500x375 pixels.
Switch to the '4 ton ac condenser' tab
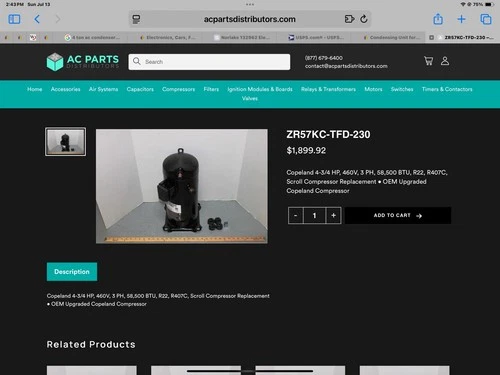click(x=93, y=37)
